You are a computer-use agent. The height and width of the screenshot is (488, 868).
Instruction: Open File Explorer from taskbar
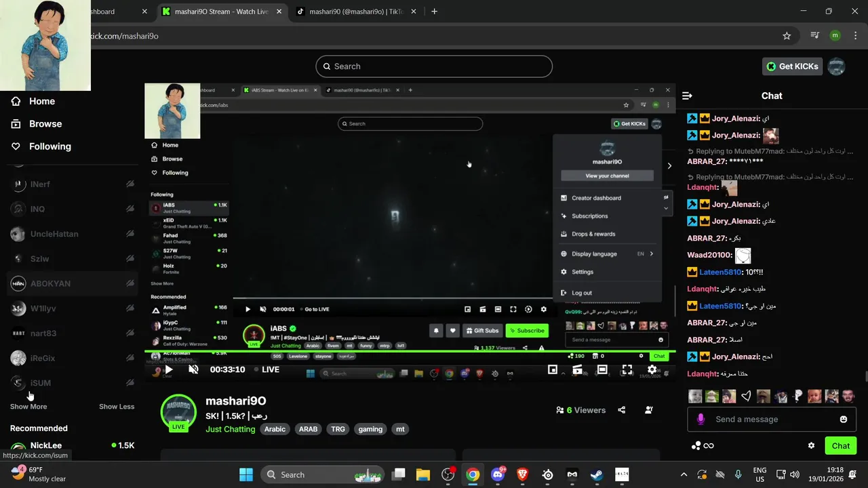point(423,474)
